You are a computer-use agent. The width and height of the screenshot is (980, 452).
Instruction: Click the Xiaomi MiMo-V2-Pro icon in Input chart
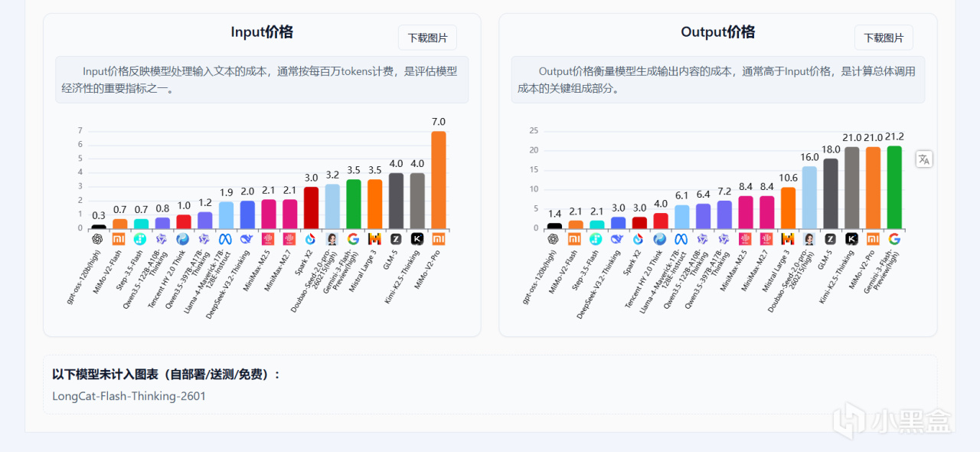(x=439, y=239)
